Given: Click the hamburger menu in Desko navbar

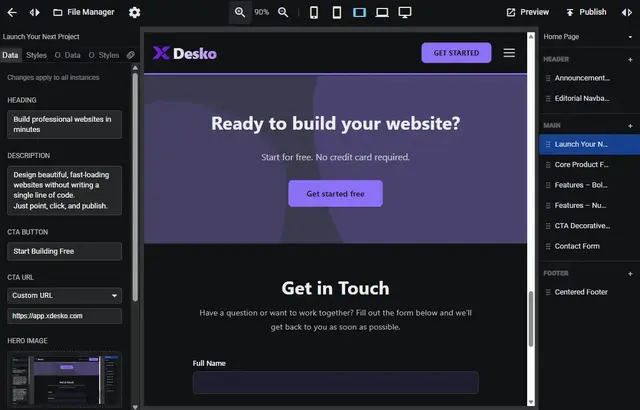Looking at the screenshot, I should click(509, 53).
